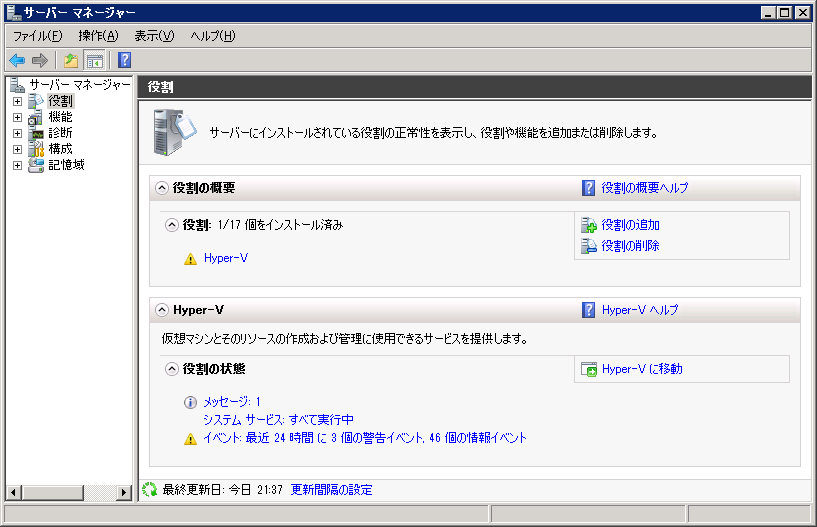
Task: Select 診断 in the tree
Action: click(x=60, y=133)
